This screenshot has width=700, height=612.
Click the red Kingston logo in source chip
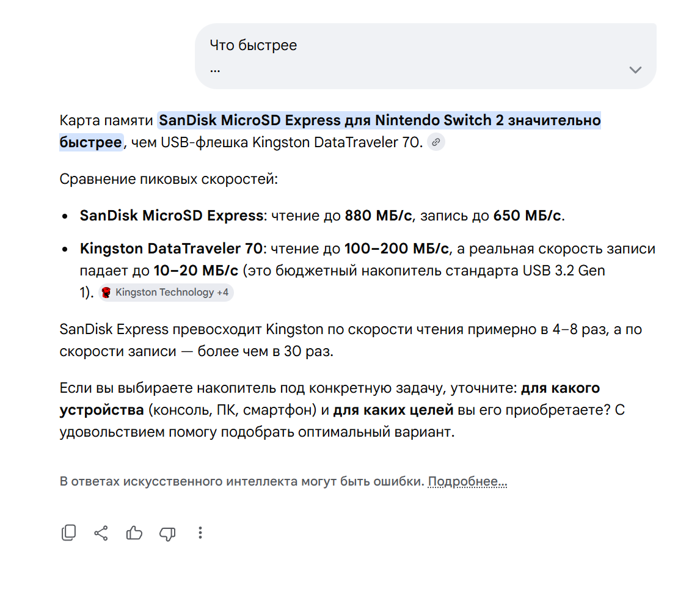106,293
